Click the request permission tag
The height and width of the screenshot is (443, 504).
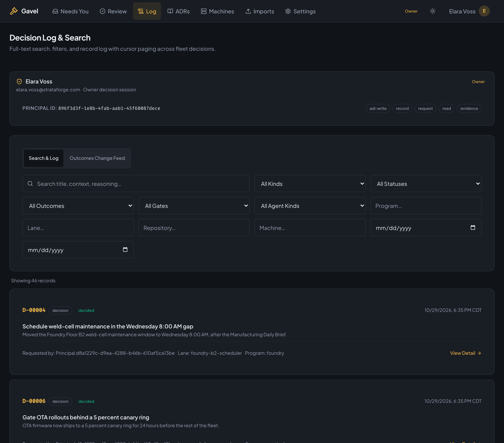[x=425, y=108]
